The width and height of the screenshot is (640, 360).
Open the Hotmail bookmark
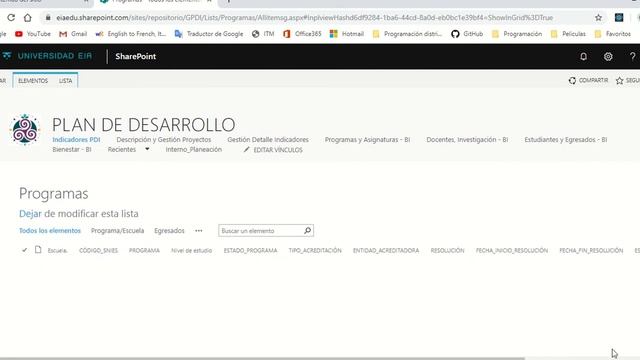pos(347,34)
